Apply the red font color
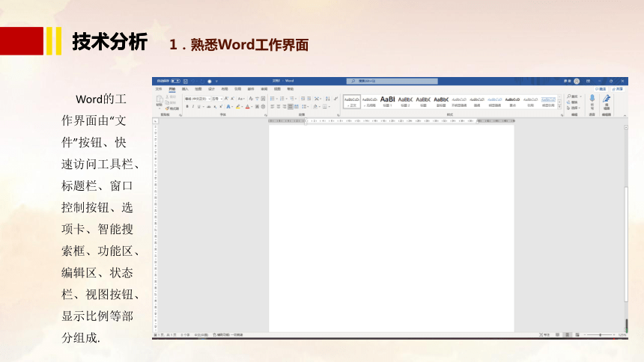Viewport: 644px width, 362px height. (248, 107)
